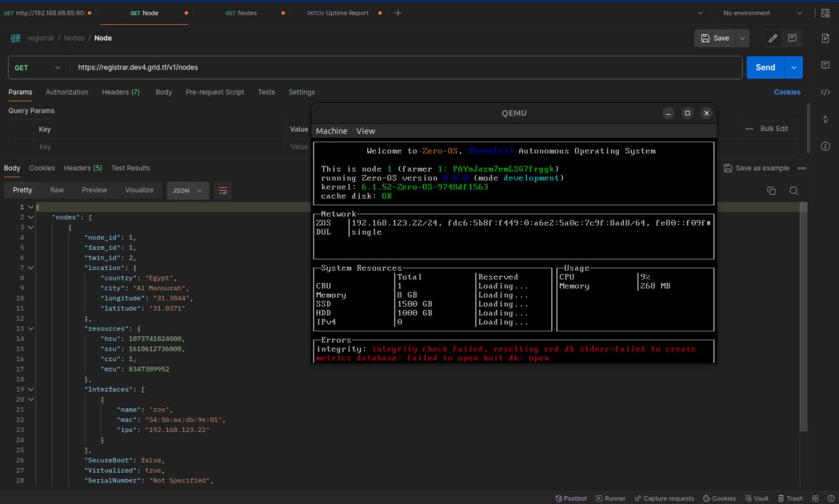Search the response with magnifier icon
This screenshot has width=839, height=504.
click(794, 191)
